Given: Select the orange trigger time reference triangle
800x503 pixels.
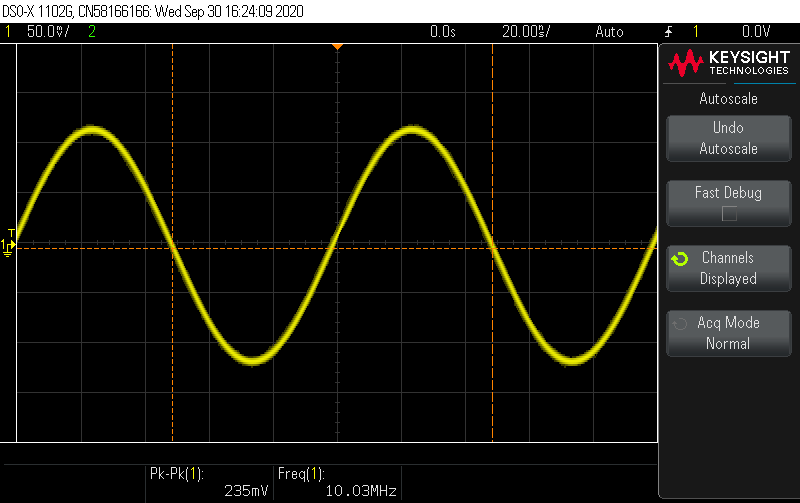Looking at the screenshot, I should pos(337,47).
